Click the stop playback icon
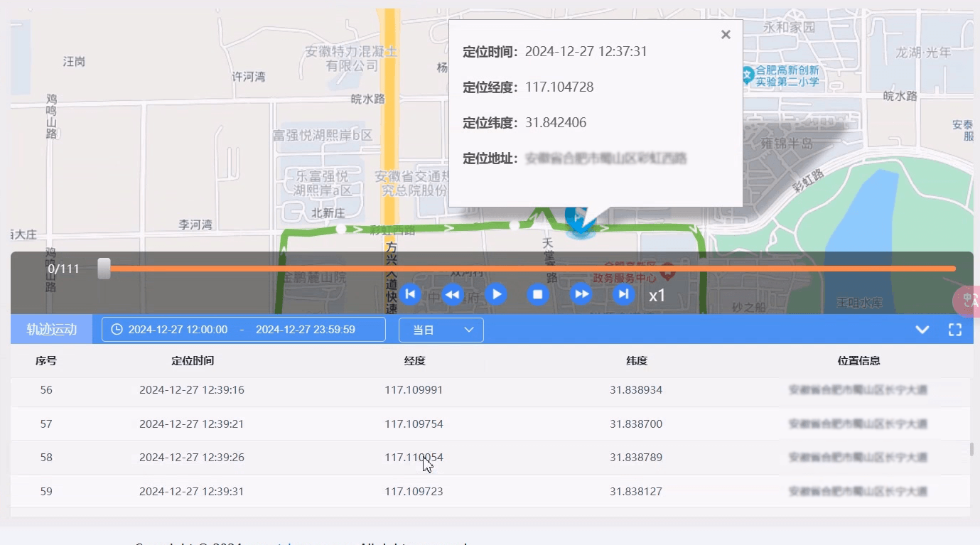Viewport: 980px width, 545px height. [x=538, y=294]
